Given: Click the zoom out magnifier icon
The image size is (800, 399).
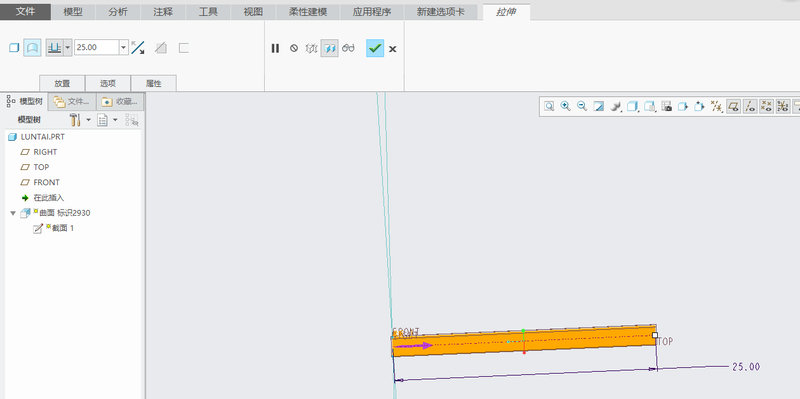Looking at the screenshot, I should coord(582,106).
